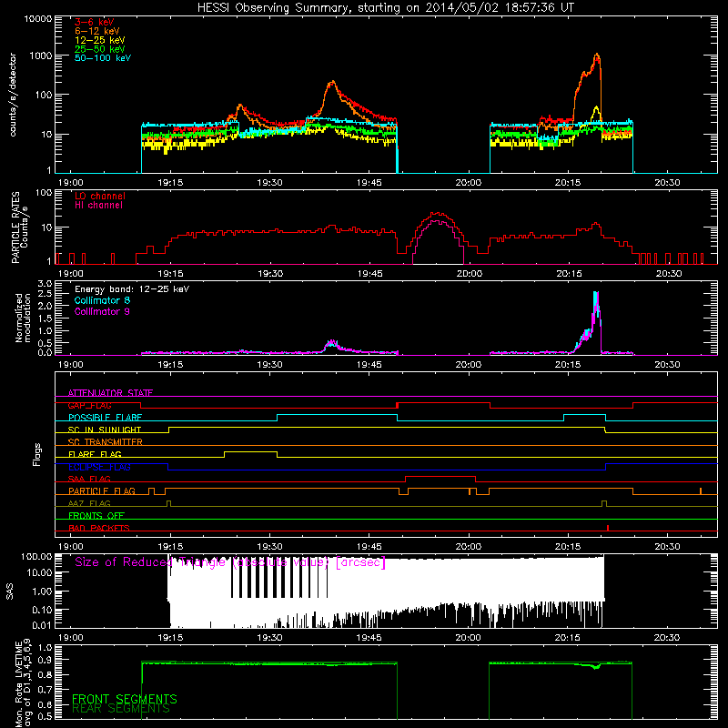The width and height of the screenshot is (728, 728).
Task: Click the SC_IN_SUNLIGHT flag label
Action: [x=105, y=430]
